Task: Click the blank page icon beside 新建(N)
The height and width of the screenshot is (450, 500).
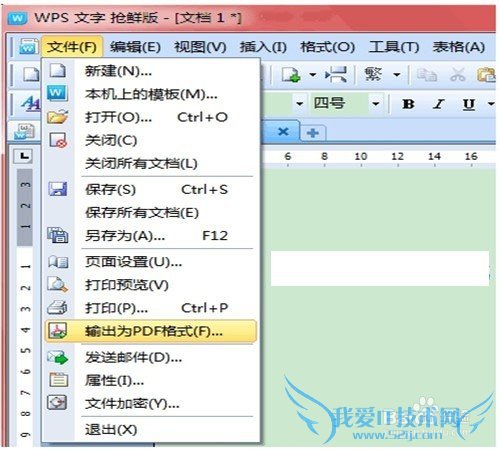Action: 58,71
